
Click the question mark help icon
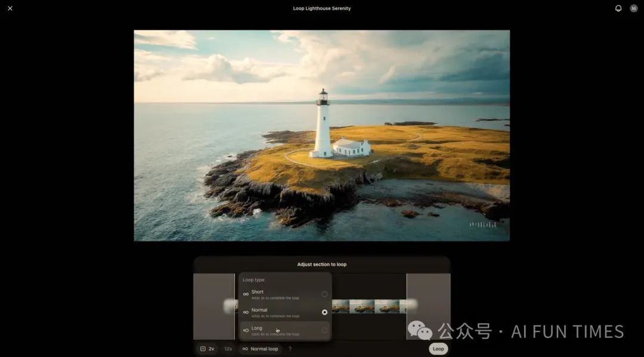point(290,349)
